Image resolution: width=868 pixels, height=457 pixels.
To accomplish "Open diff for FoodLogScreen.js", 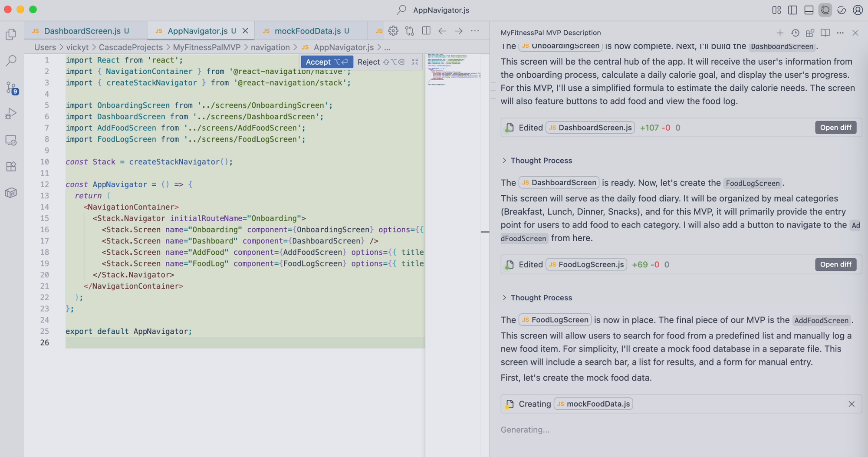I will [x=835, y=264].
